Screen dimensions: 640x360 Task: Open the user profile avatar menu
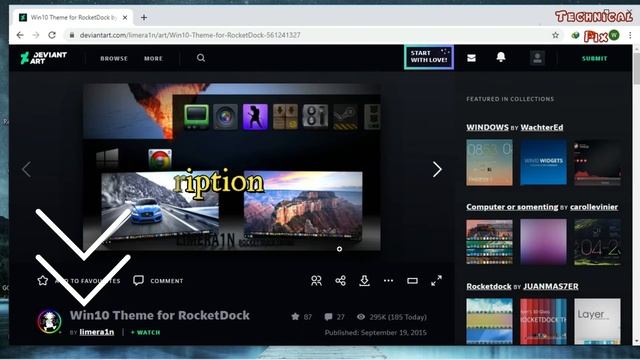537,58
